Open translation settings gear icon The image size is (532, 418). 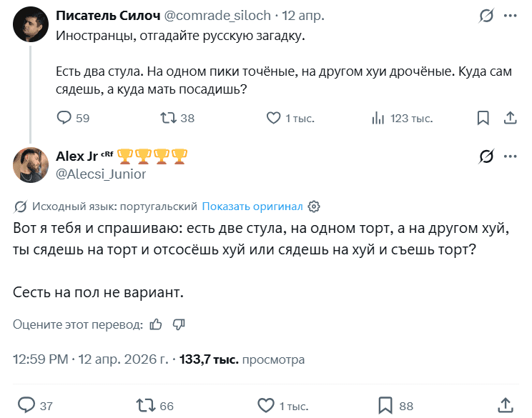313,206
